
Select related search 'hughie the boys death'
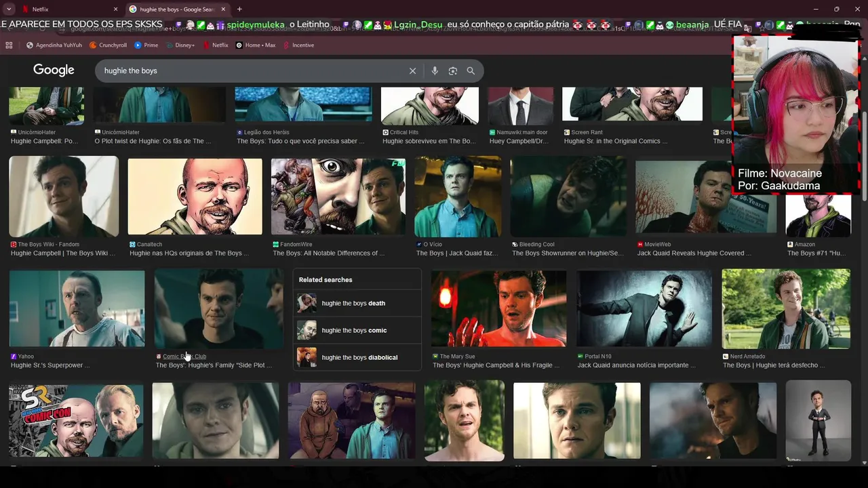tap(357, 303)
